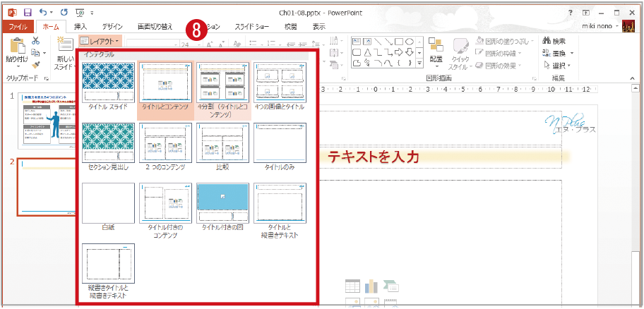The height and width of the screenshot is (309, 644).
Task: Switch to the 画面切り替え tab
Action: [155, 27]
